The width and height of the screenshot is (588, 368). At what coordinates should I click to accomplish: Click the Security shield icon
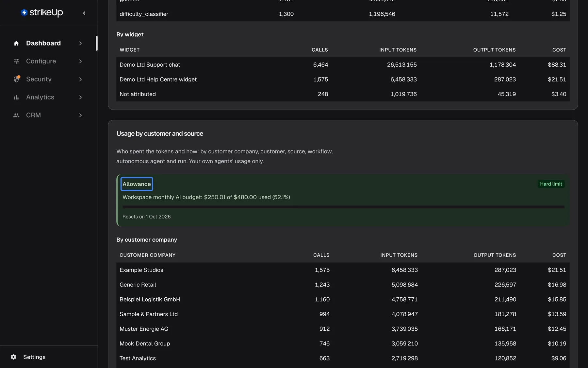pos(16,79)
